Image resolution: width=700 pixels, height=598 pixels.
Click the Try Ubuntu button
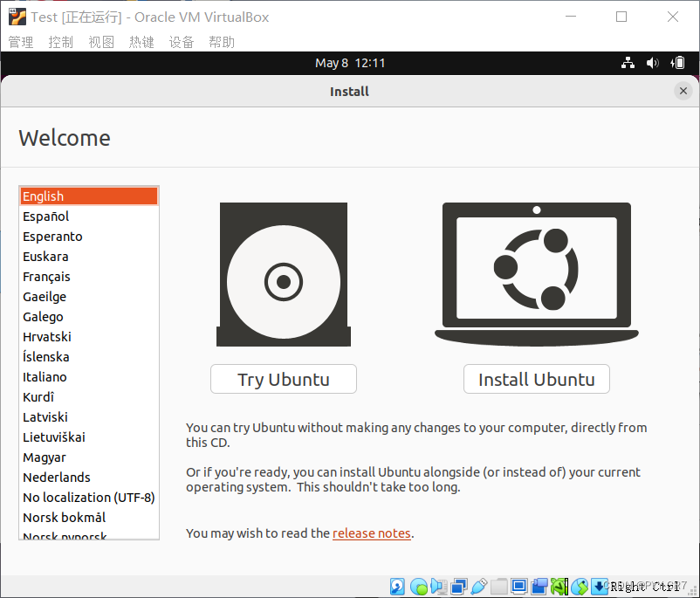(x=284, y=379)
